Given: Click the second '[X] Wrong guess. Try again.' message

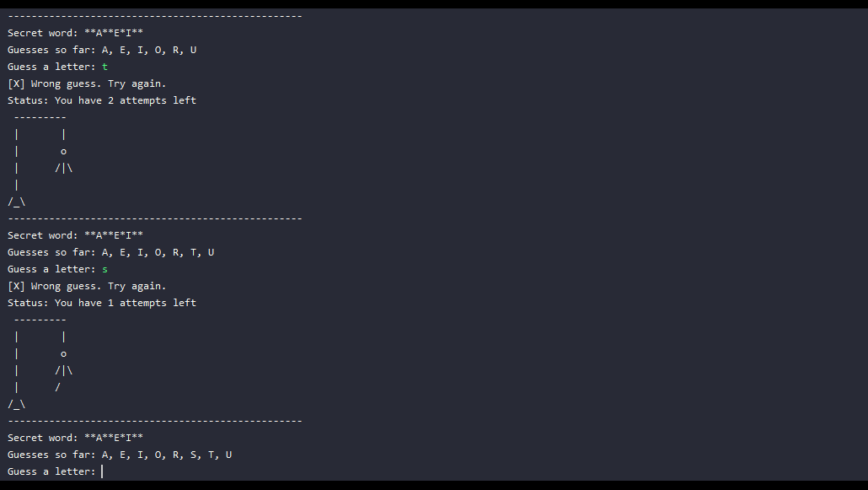Looking at the screenshot, I should click(x=87, y=286).
